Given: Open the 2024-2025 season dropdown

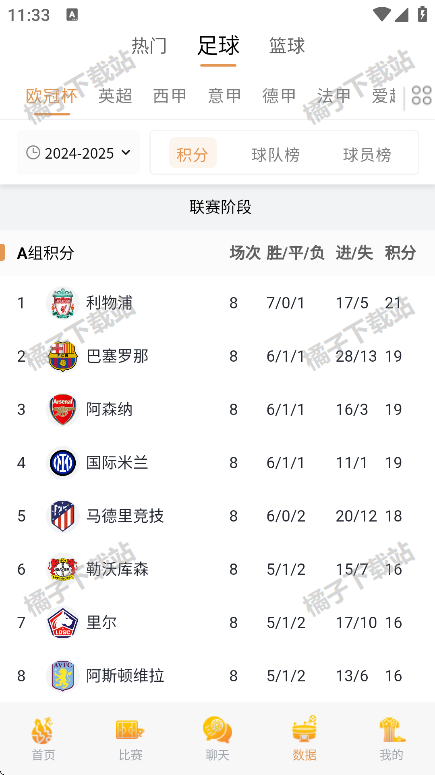Looking at the screenshot, I should (79, 153).
